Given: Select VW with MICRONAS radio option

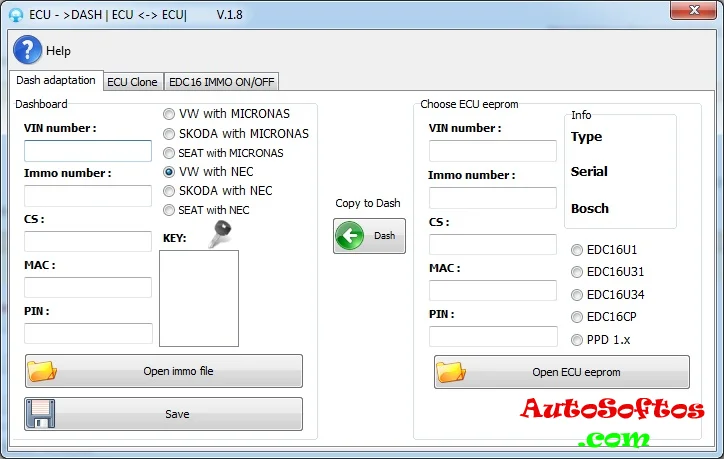Looking at the screenshot, I should click(x=169, y=114).
